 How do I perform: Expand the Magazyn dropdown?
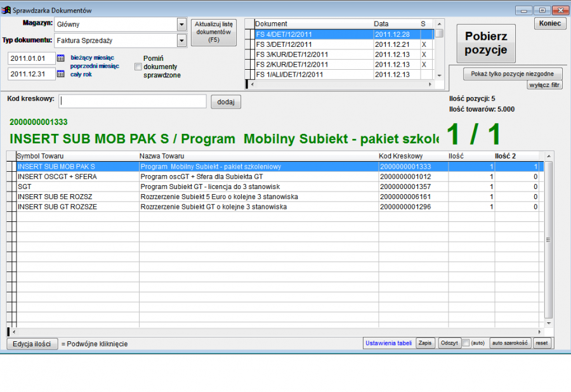pos(181,24)
